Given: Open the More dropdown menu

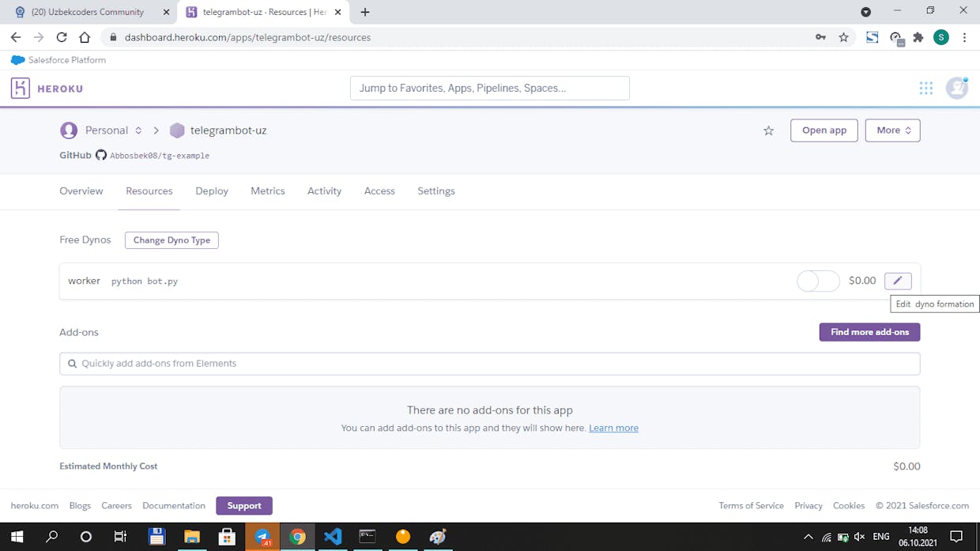Looking at the screenshot, I should click(893, 130).
